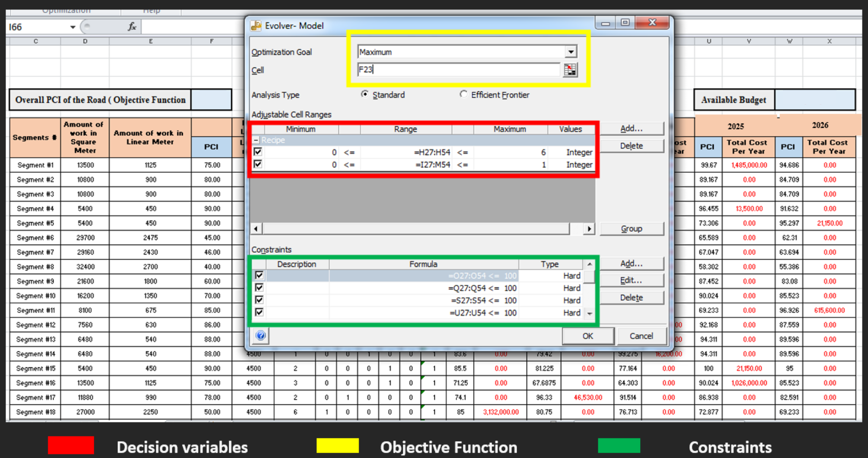Image resolution: width=868 pixels, height=458 pixels.
Task: Click the fx insert function icon
Action: pos(132,27)
